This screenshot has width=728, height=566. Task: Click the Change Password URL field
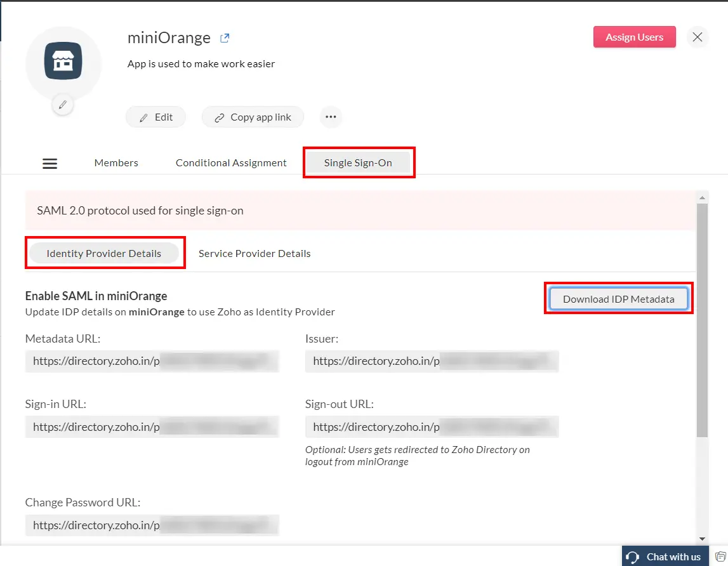152,525
